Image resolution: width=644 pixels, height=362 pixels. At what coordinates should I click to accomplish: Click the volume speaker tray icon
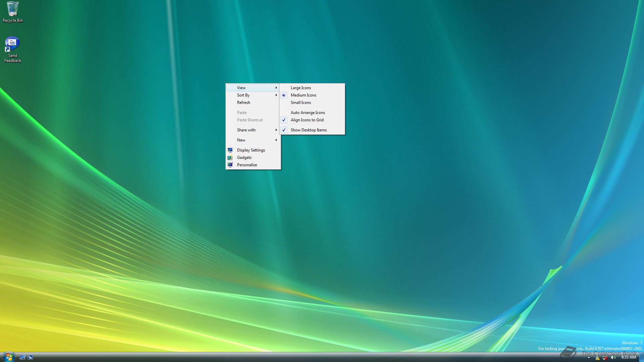coord(613,357)
